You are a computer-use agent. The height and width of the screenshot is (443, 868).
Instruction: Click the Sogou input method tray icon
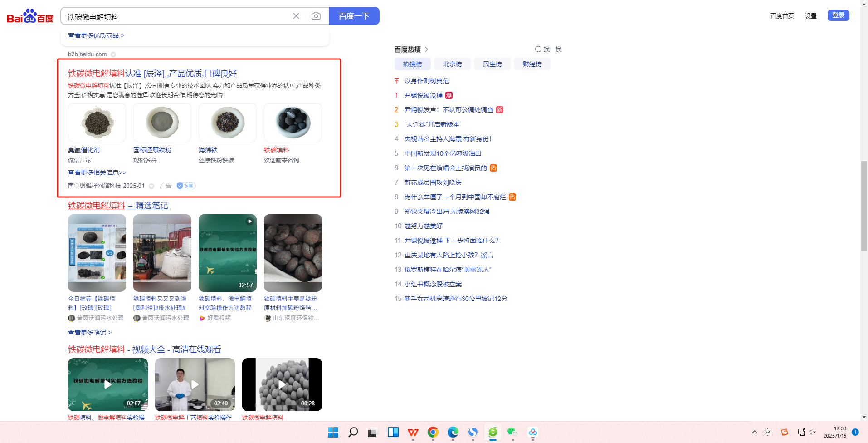tap(784, 432)
